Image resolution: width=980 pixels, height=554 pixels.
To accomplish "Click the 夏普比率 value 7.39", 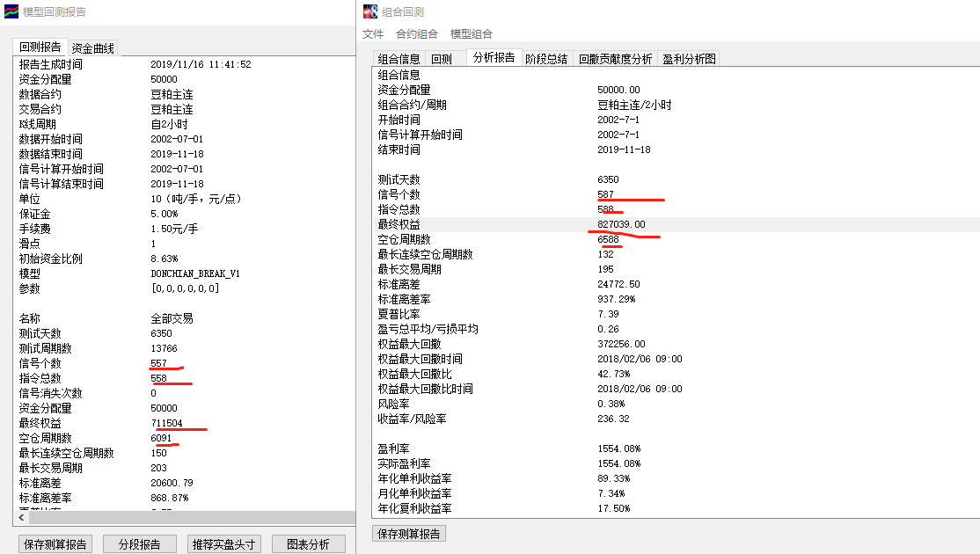I will pos(608,314).
